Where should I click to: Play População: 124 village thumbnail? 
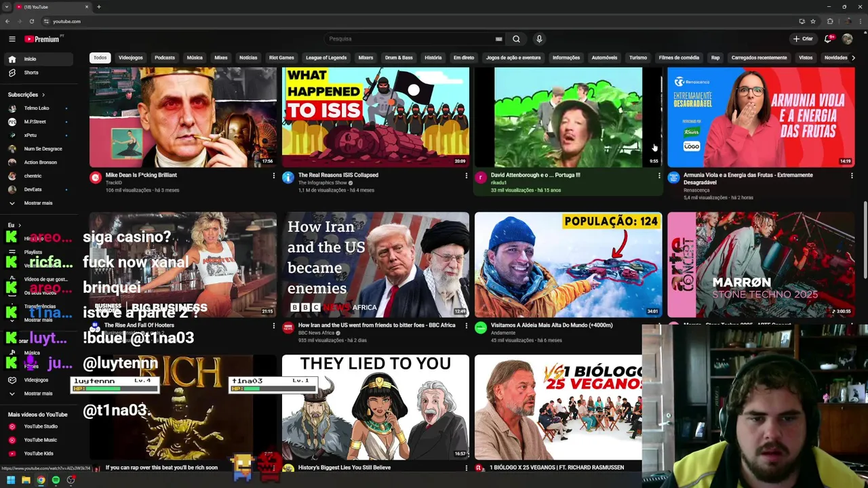[x=568, y=265]
